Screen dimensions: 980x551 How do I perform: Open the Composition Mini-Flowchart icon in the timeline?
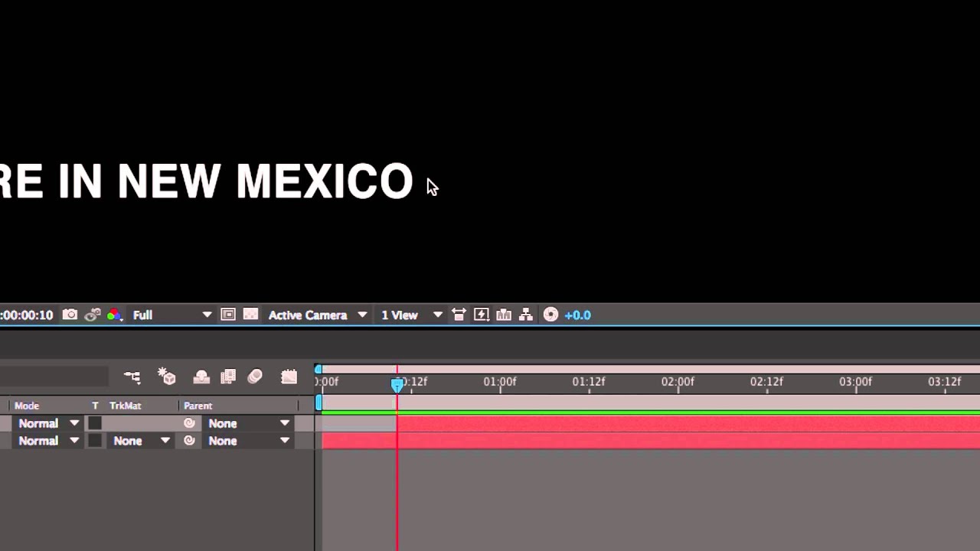132,377
